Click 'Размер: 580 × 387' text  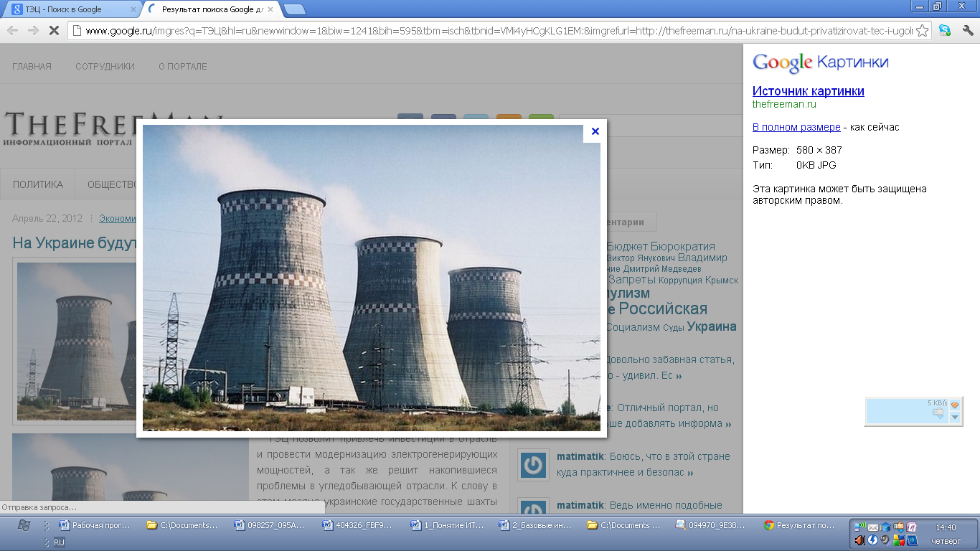pyautogui.click(x=797, y=150)
